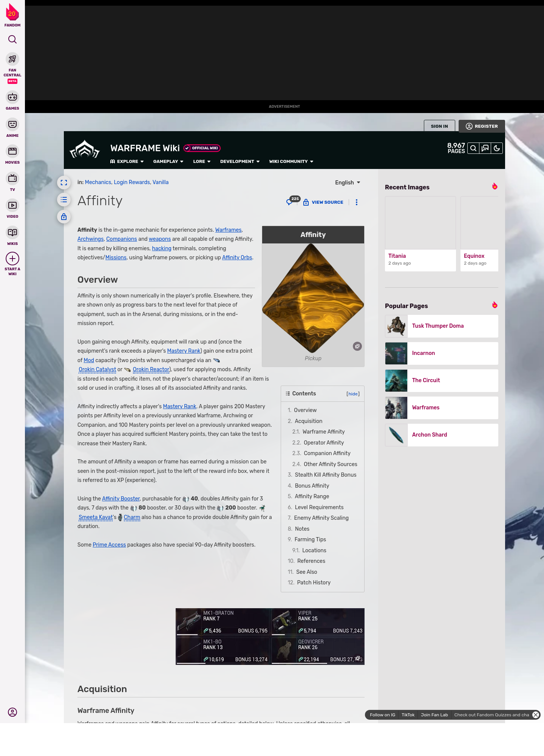Open the Video section icon
The image size is (544, 756).
[x=12, y=205]
